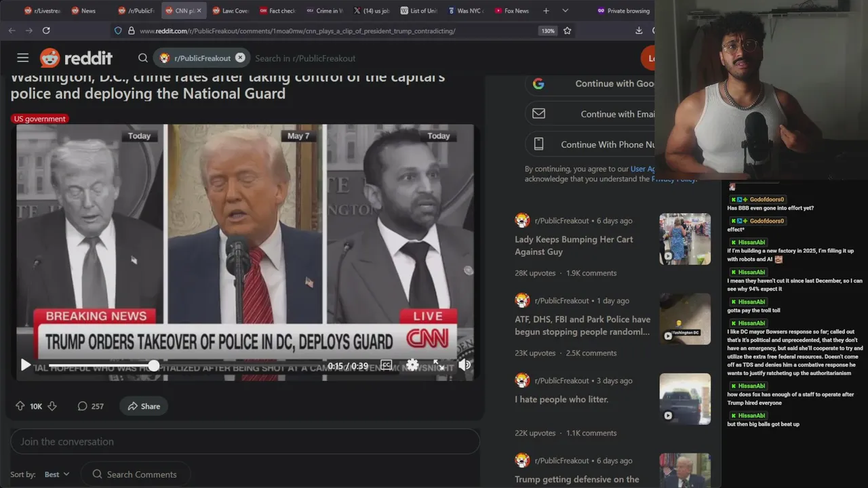Click the search magnifier icon in Reddit header

(x=143, y=58)
